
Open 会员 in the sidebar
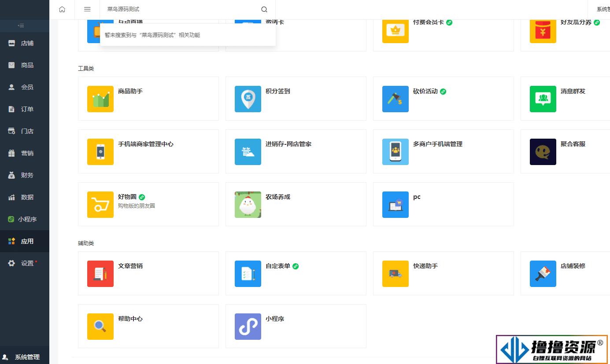[25, 87]
